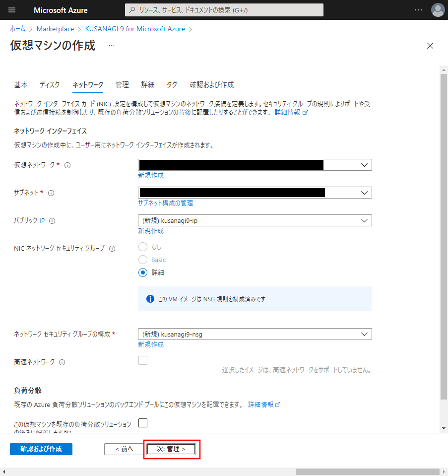Select the 詳細 radio option
The width and height of the screenshot is (448, 476).
(x=143, y=272)
